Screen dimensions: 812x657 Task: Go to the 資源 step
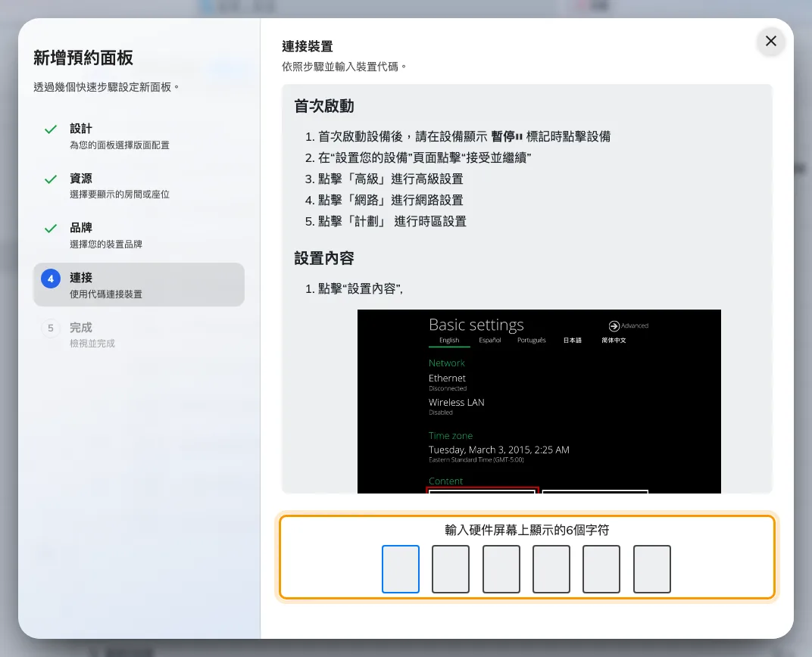tap(139, 185)
